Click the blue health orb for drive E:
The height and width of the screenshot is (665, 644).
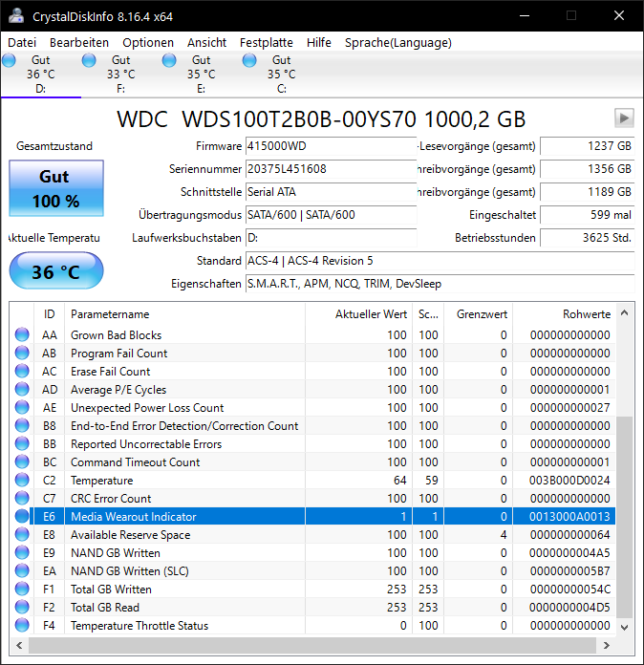point(169,60)
